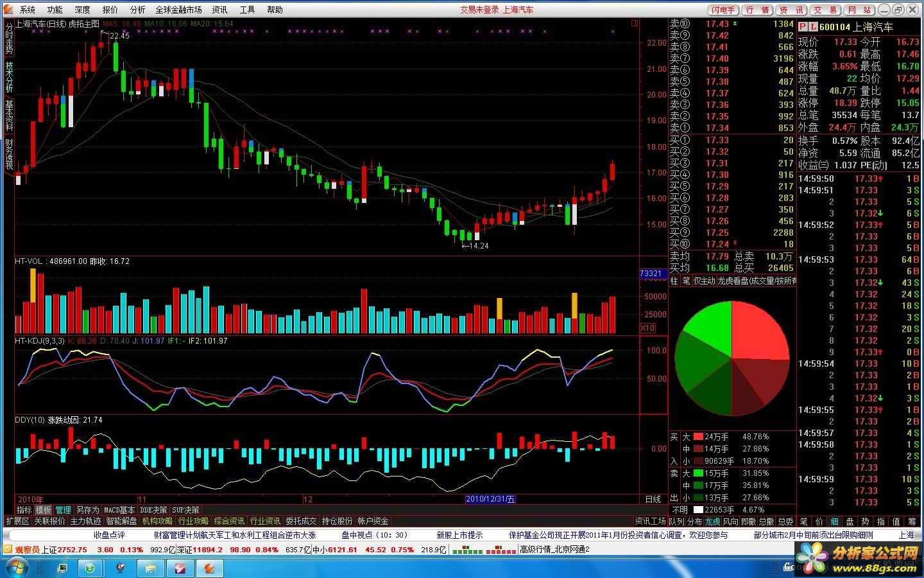Open the 持仓股份 tab
Viewport: 924px width, 578px height.
pyautogui.click(x=337, y=521)
